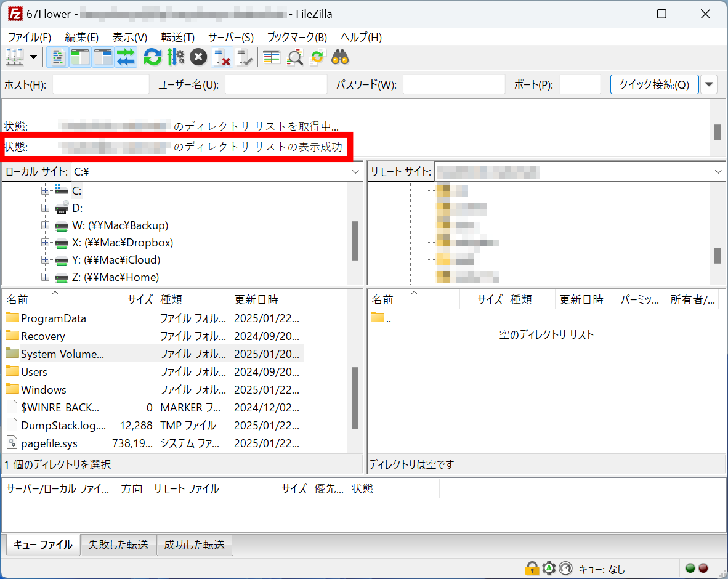This screenshot has height=579, width=728.
Task: Focus the ホスト(H) input field
Action: [x=101, y=84]
